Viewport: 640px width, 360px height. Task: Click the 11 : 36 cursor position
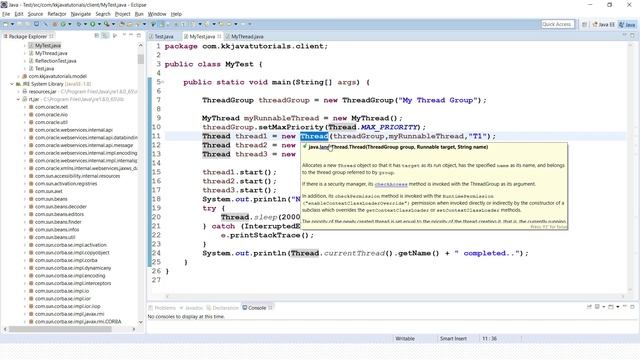click(x=489, y=339)
